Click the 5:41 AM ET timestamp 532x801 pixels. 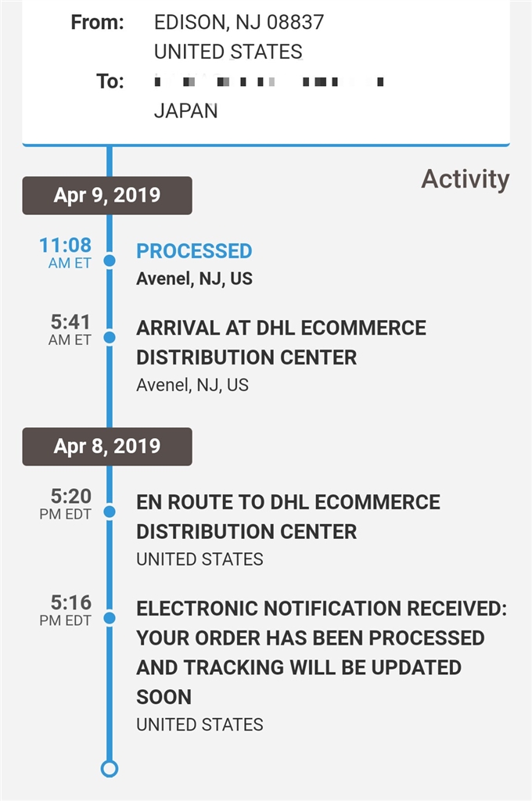70,329
